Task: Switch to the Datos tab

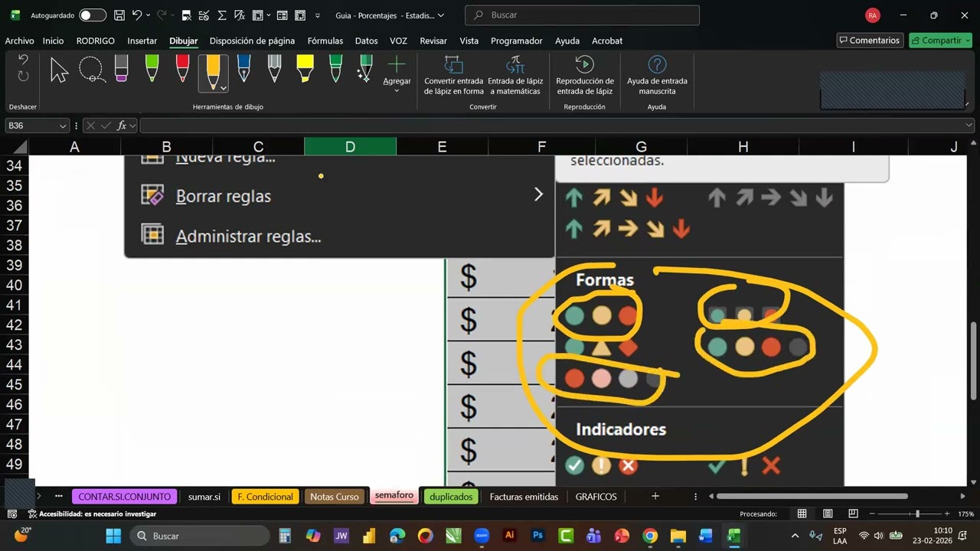Action: (367, 41)
